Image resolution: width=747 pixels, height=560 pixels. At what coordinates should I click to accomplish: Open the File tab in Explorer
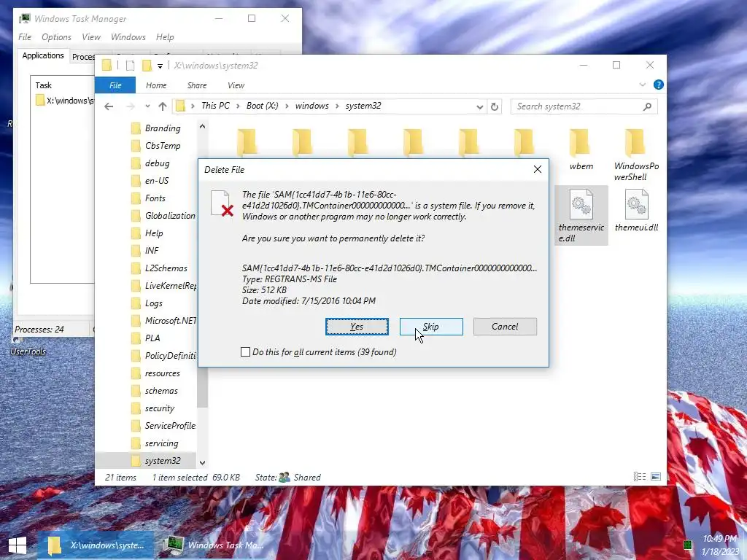[x=115, y=85]
